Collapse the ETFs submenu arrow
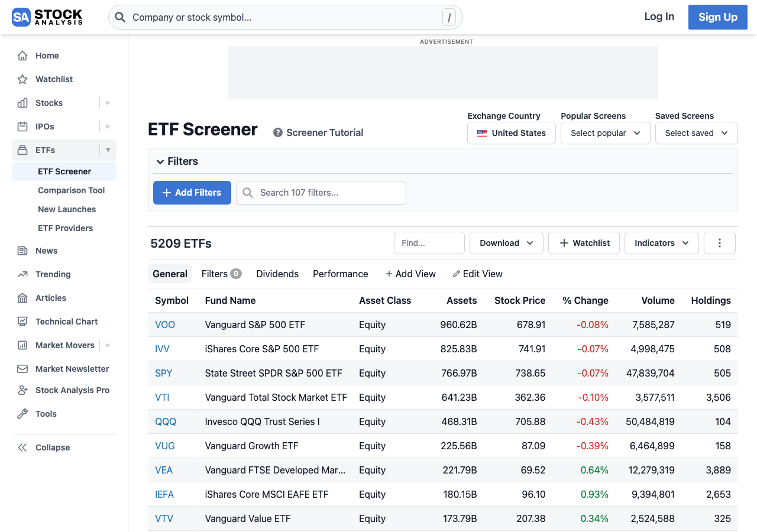Image resolution: width=757 pixels, height=532 pixels. pos(108,150)
